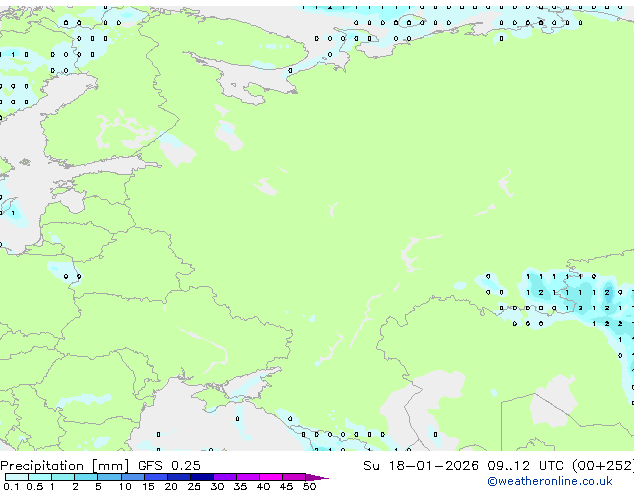Click the '09..12 UTC' time range text
634x490 pixels.
(525, 466)
